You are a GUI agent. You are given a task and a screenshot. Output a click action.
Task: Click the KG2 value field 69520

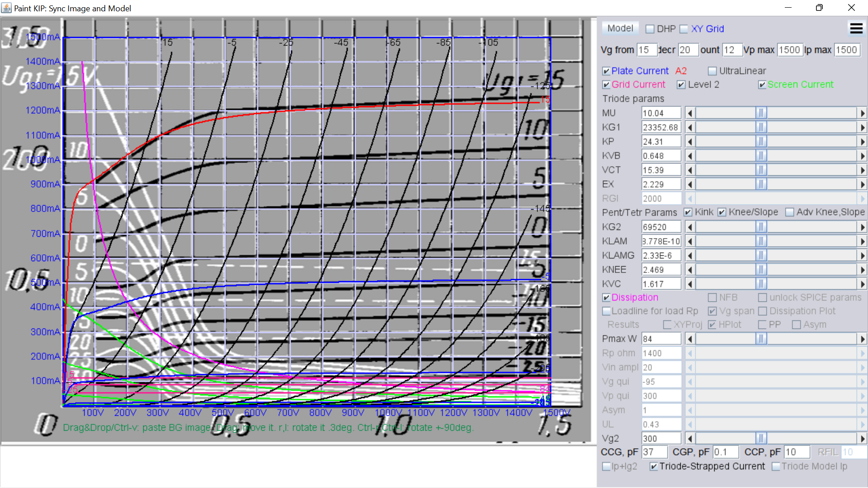coord(661,227)
